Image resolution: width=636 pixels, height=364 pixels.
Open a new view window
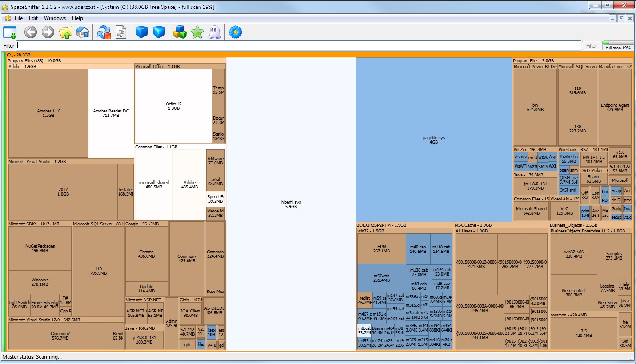pyautogui.click(x=10, y=32)
